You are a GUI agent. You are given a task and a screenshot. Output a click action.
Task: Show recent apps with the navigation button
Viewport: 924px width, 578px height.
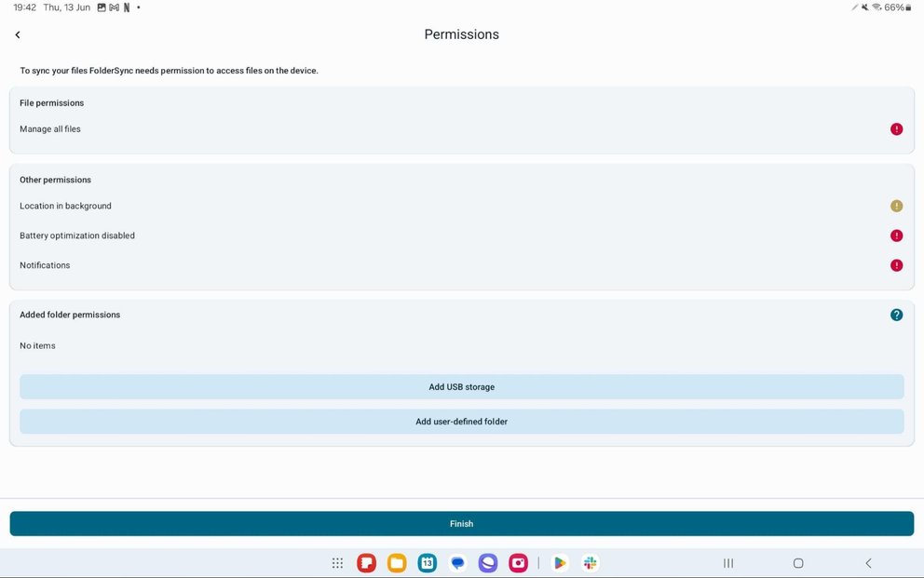(728, 563)
